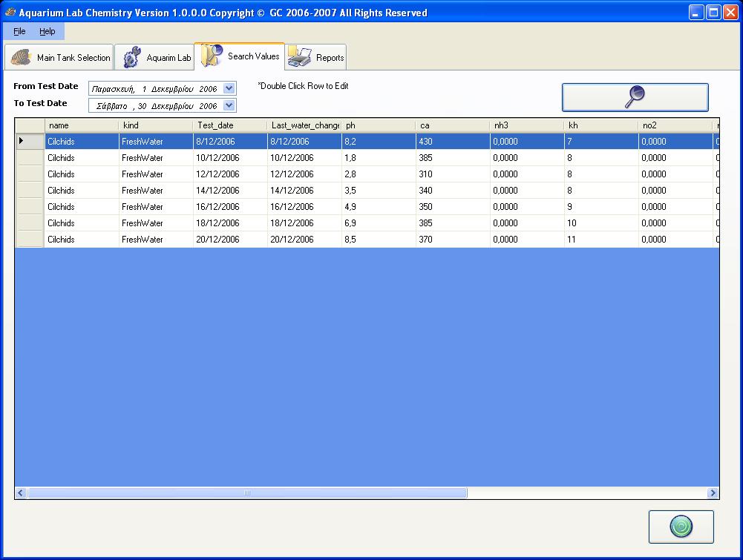Click the magnifying glass search button
The width and height of the screenshot is (743, 560).
pyautogui.click(x=635, y=97)
